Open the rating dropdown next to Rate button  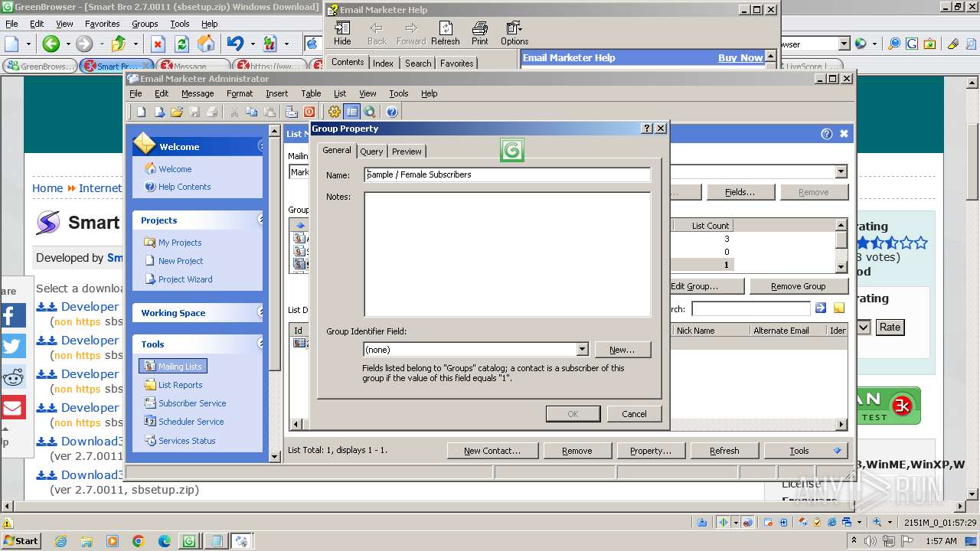(x=864, y=327)
